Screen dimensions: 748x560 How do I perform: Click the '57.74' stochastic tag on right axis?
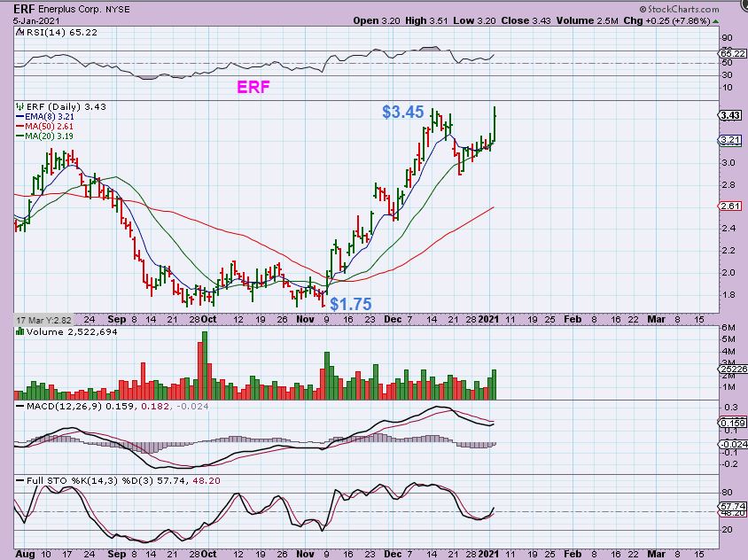pyautogui.click(x=733, y=506)
